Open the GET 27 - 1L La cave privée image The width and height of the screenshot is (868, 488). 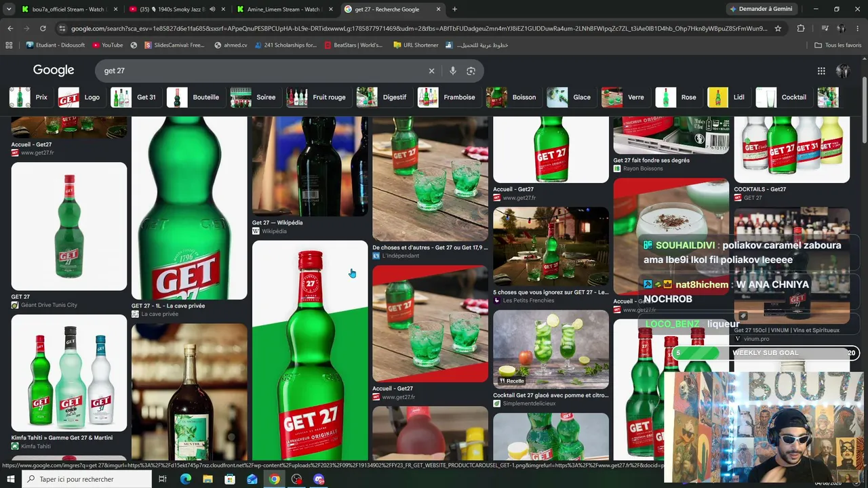189,207
